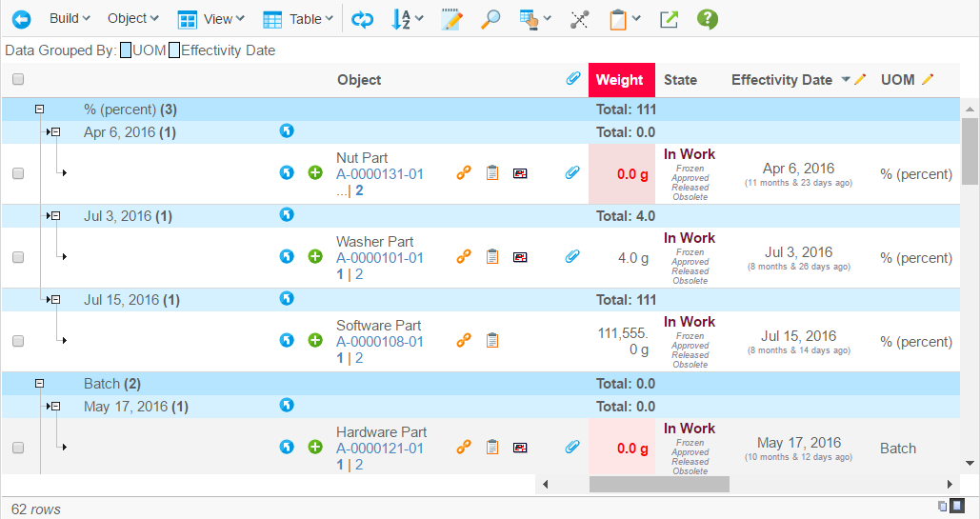
Task: Collapse the % (percent) group
Action: pos(40,110)
